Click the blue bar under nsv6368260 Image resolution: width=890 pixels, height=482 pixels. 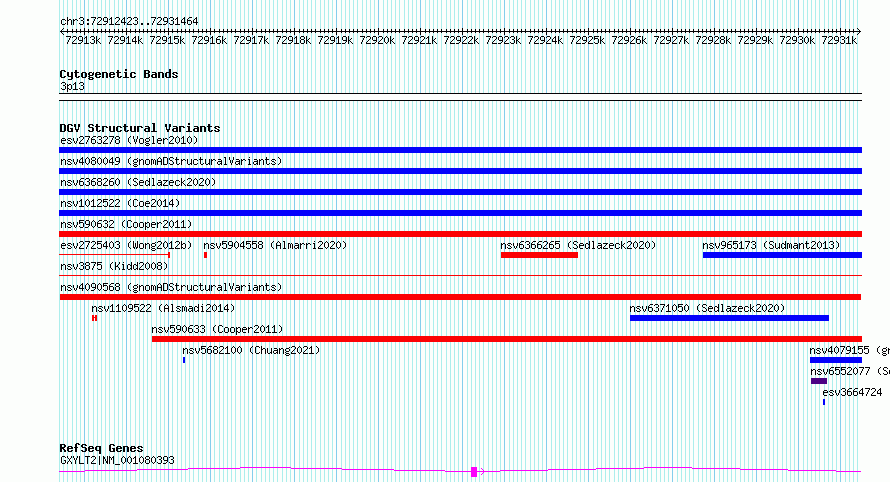pyautogui.click(x=460, y=192)
